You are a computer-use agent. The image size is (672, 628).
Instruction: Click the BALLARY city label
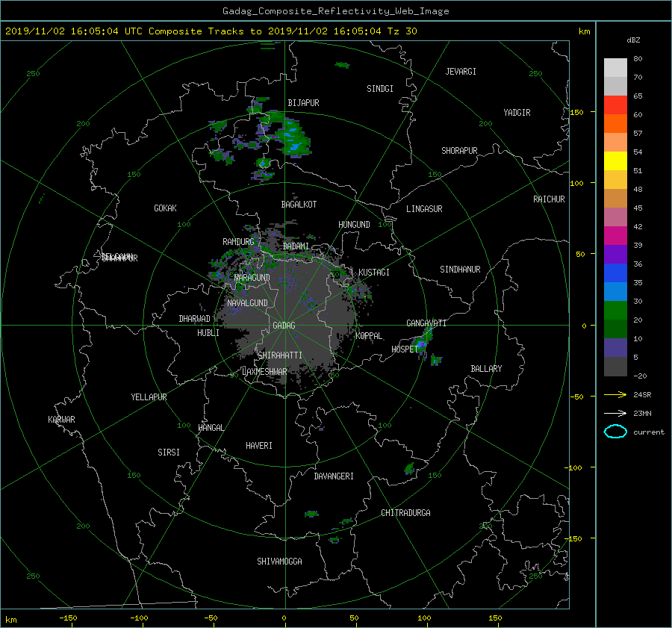pos(486,369)
